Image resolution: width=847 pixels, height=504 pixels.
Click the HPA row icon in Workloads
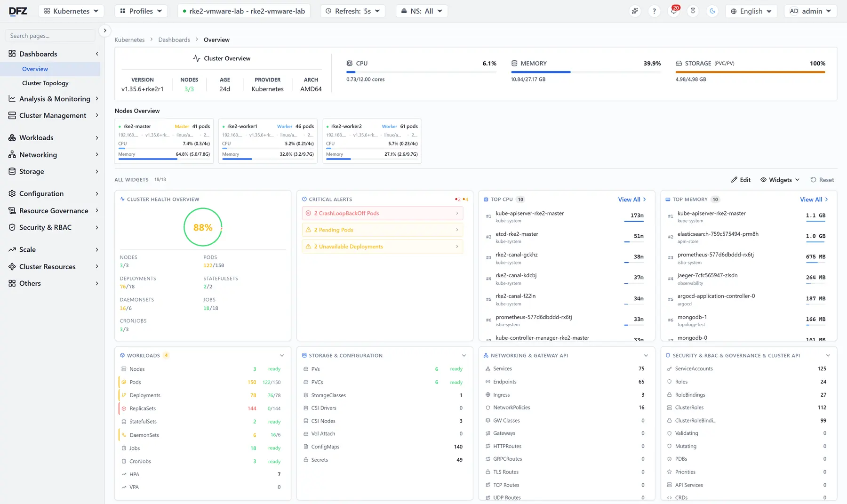(124, 474)
